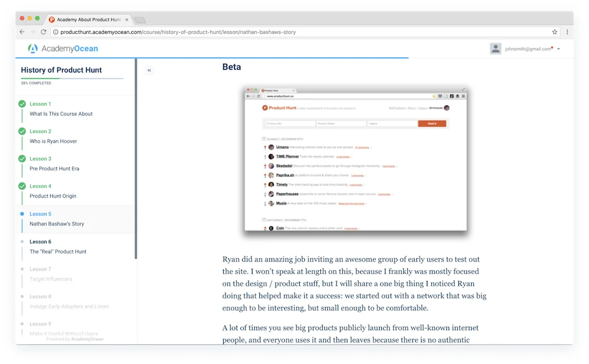Switch to the Academy About Product Hunt tab
The height and width of the screenshot is (364, 589).
(x=89, y=18)
